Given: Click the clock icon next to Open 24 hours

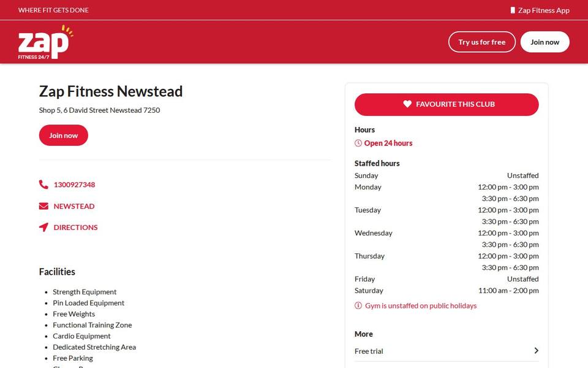Looking at the screenshot, I should pos(358,143).
